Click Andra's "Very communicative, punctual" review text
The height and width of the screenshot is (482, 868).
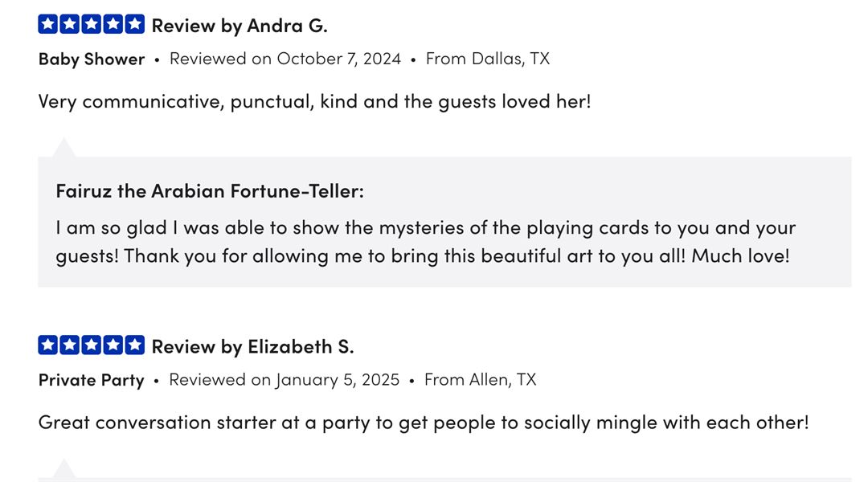point(314,102)
